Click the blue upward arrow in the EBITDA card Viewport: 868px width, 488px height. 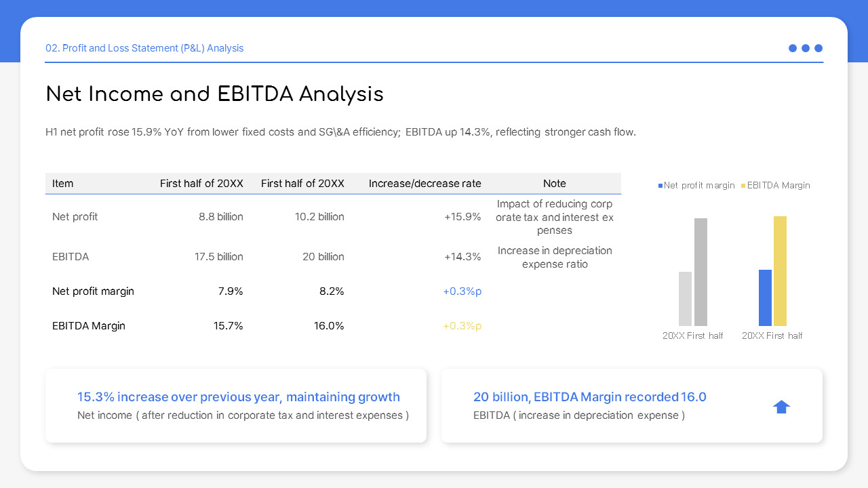[781, 406]
